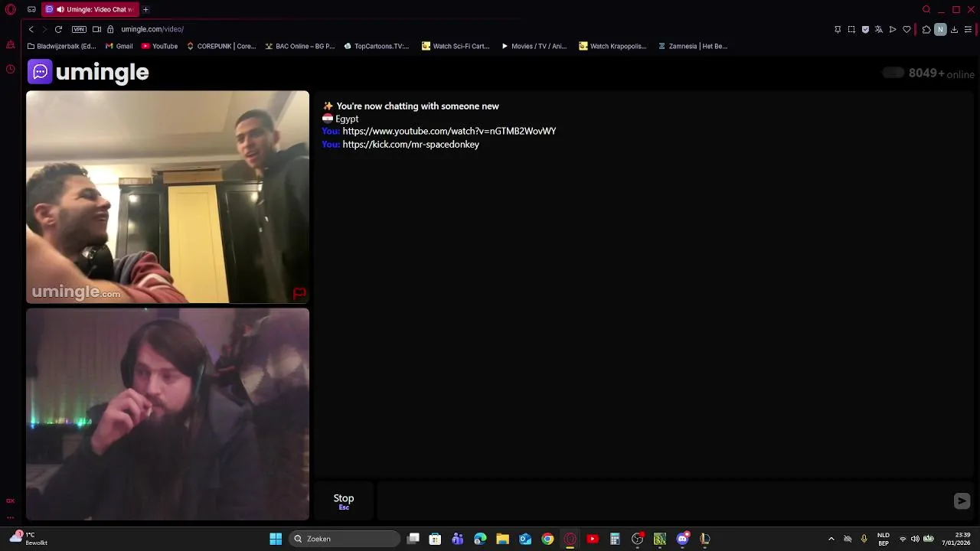Launch Microsoft Store from taskbar
This screenshot has width=980, height=551.
pos(435,539)
